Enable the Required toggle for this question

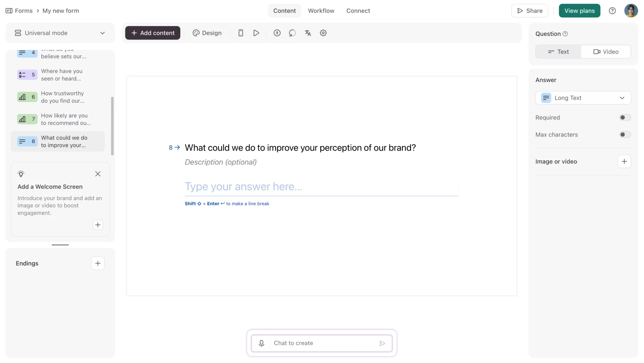pyautogui.click(x=625, y=117)
